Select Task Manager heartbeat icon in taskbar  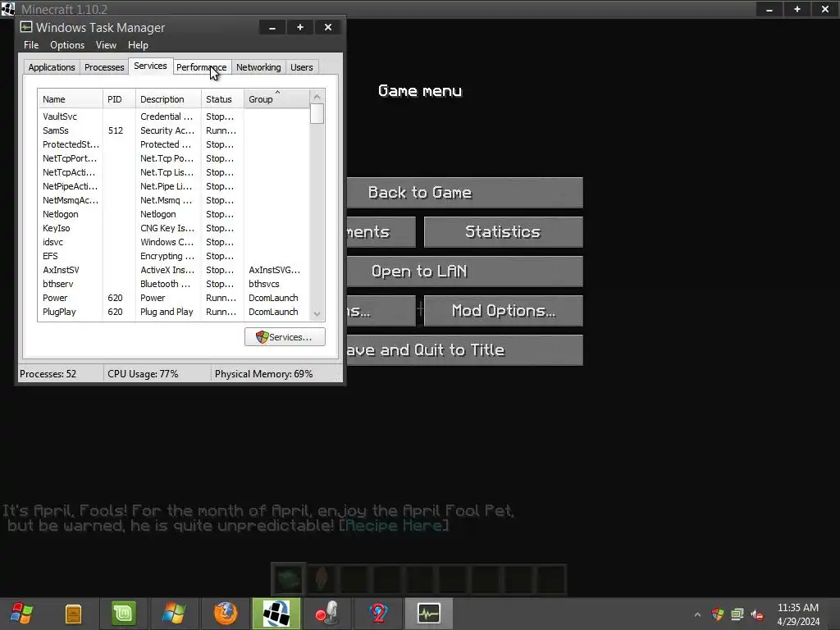coord(428,614)
